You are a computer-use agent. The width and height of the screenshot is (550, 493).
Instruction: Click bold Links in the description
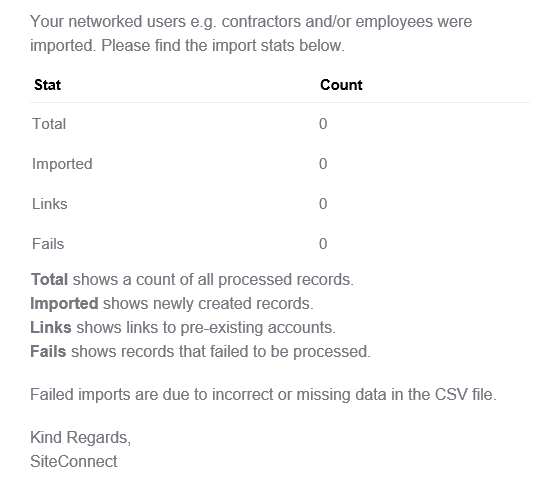pos(51,327)
